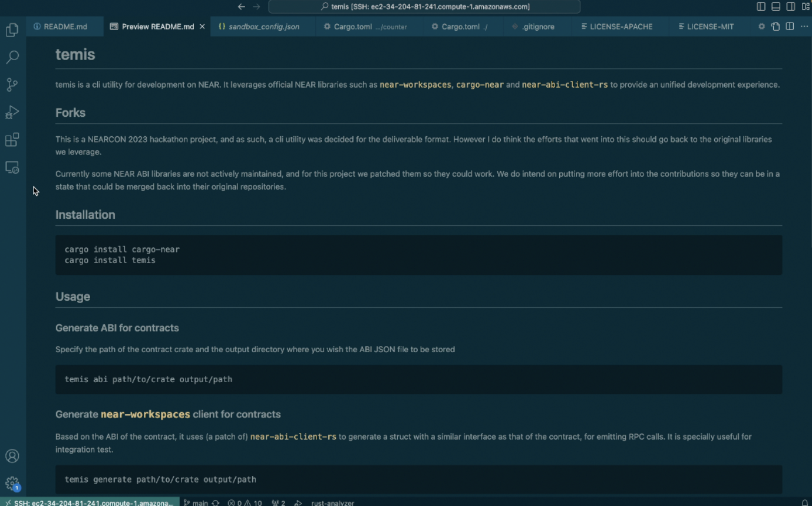Click the main branch status item

196,502
